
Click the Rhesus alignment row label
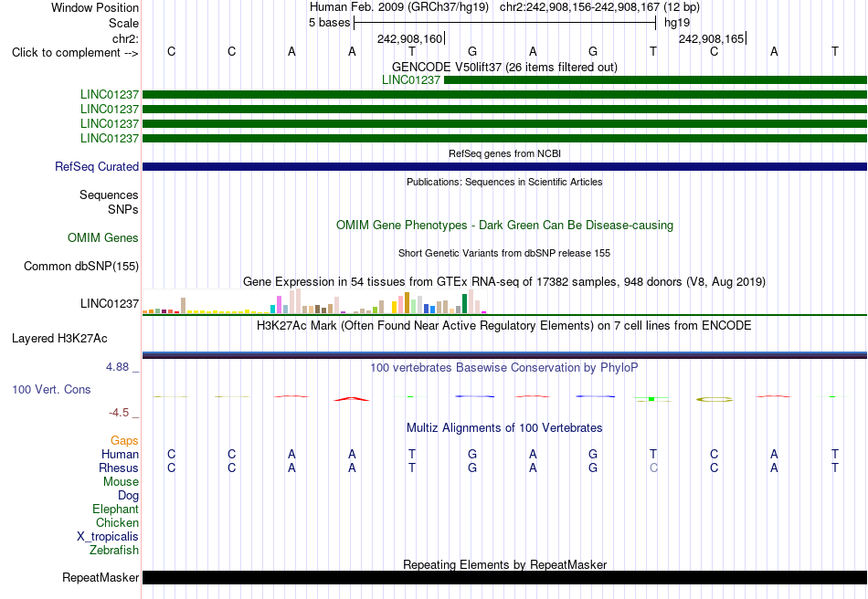click(x=119, y=468)
